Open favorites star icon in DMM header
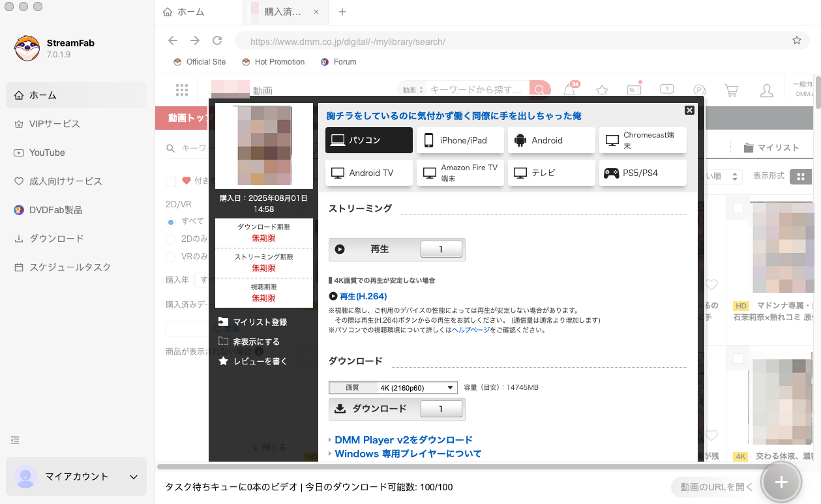This screenshot has height=504, width=821. pos(602,90)
